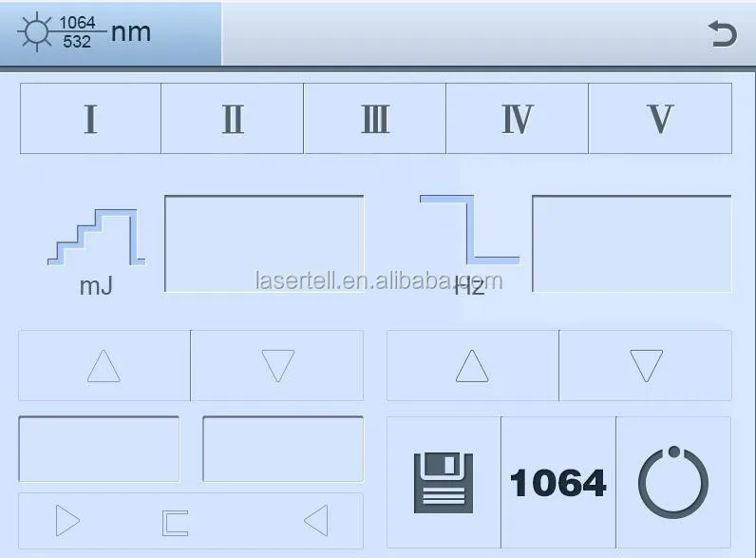Image resolution: width=756 pixels, height=558 pixels.
Task: Click the mJ energy value display field
Action: point(264,243)
